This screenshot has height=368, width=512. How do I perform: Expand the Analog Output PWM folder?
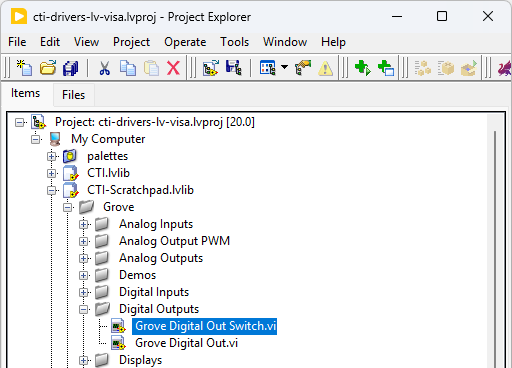click(x=84, y=241)
